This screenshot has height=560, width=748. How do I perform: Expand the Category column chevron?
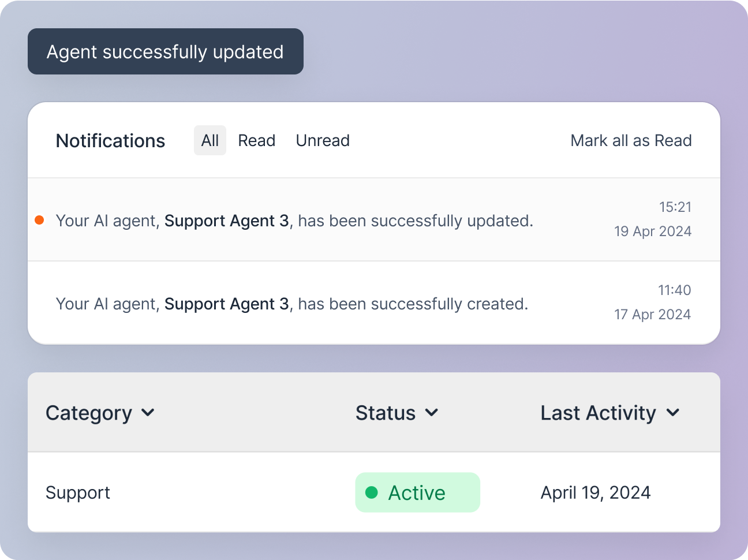click(148, 412)
